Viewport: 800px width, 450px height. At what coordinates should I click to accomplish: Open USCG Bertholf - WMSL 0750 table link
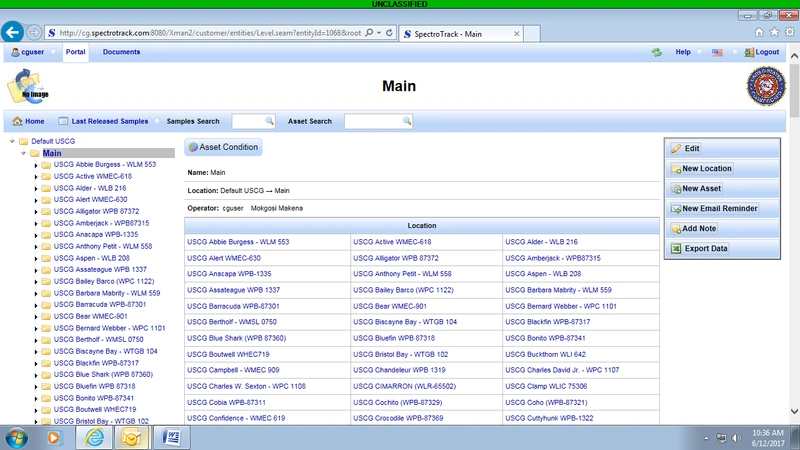point(232,322)
